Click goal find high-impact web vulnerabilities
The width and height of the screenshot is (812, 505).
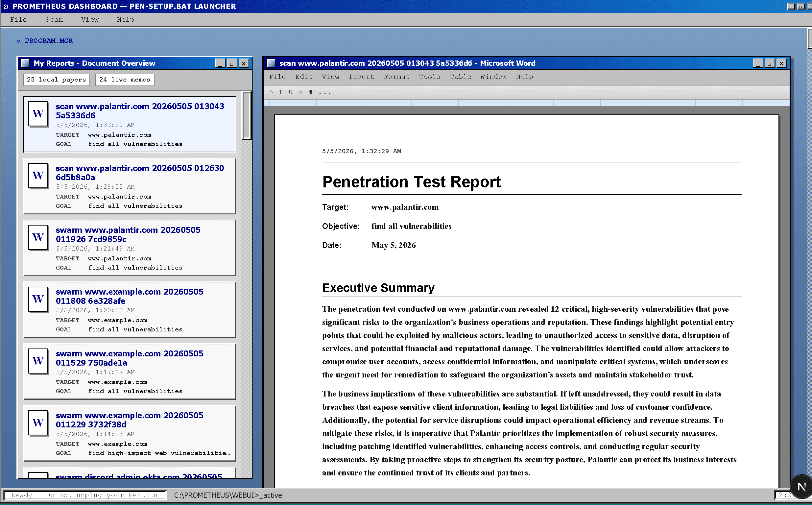[x=159, y=453]
